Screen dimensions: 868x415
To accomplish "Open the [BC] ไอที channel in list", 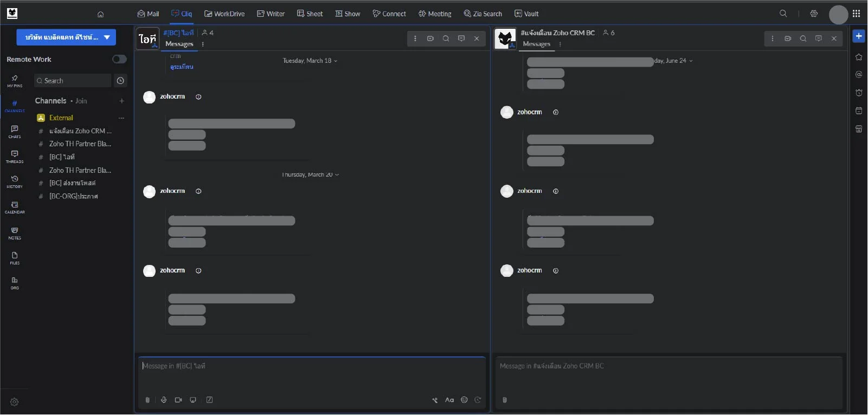I will point(61,157).
